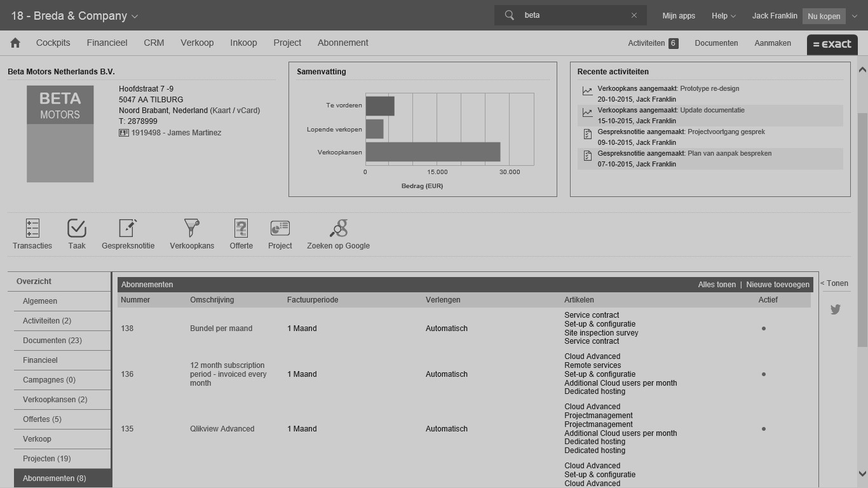Select Verkoopkansen (2) sidebar tab
Viewport: 868px width, 488px height.
pos(62,400)
